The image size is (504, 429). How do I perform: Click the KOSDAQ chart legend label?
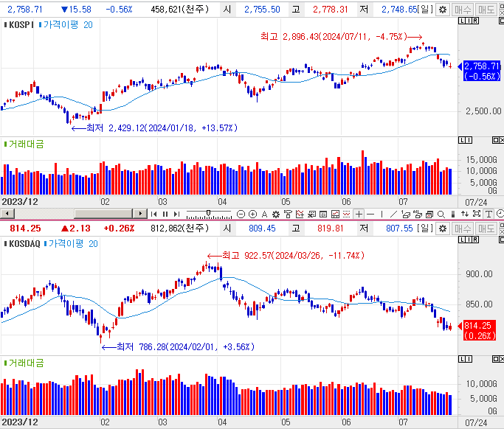click(22, 244)
